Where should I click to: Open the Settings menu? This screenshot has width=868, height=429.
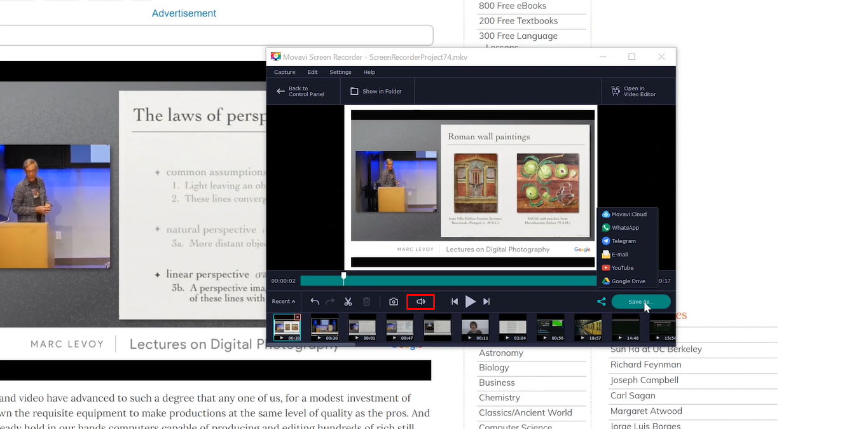[340, 72]
